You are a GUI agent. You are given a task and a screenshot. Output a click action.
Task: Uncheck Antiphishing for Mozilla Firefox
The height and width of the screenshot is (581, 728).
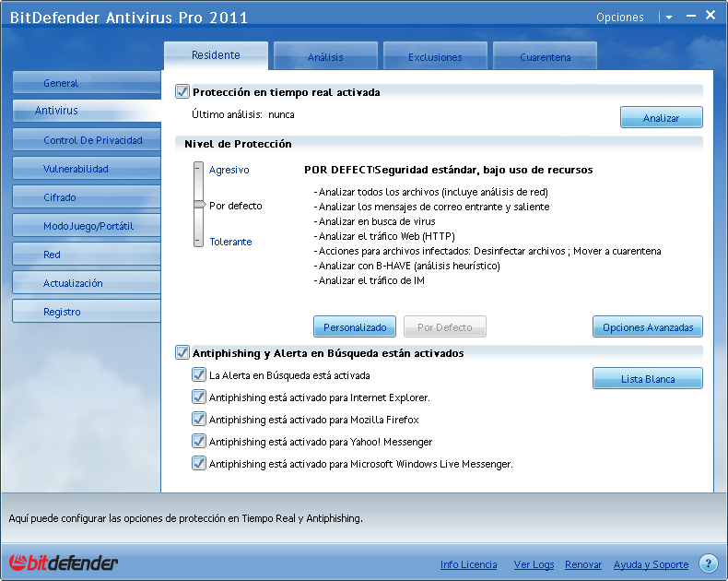[198, 420]
